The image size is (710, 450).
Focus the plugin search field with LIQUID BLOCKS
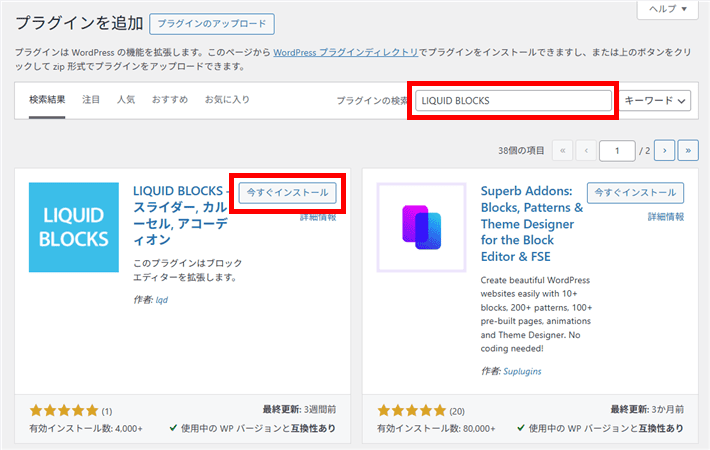[x=513, y=101]
